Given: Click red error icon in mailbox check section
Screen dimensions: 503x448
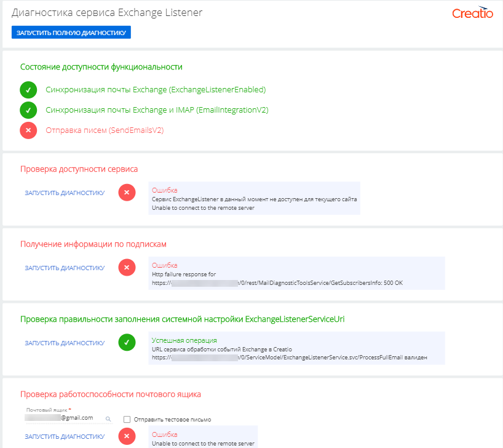Looking at the screenshot, I should pyautogui.click(x=127, y=437).
